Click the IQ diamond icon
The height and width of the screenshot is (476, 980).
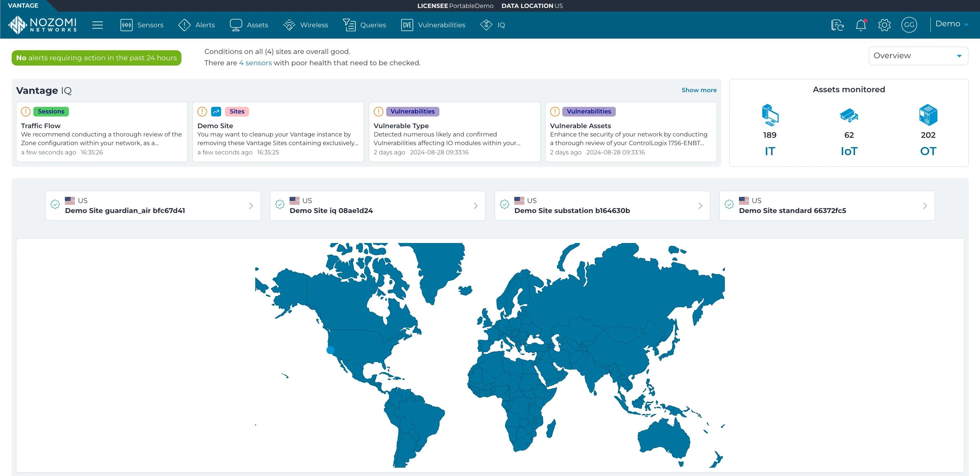[486, 25]
